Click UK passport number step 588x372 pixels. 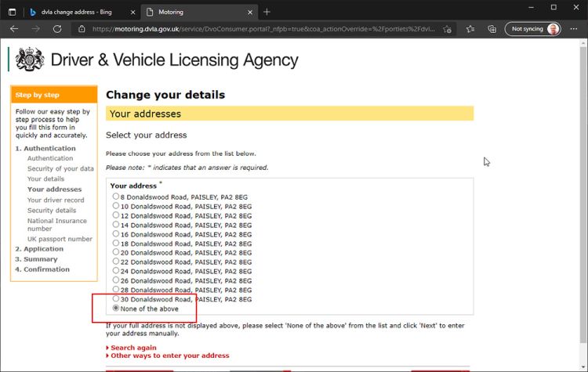(x=60, y=239)
